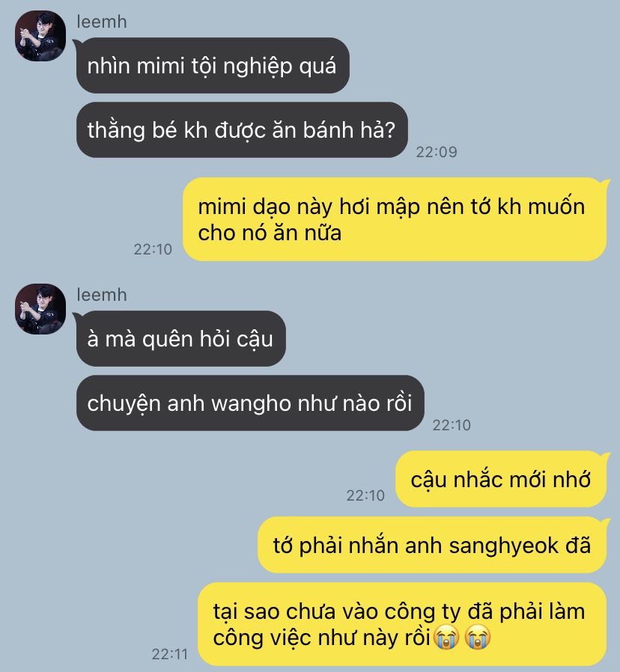The height and width of the screenshot is (672, 620).
Task: Tap 22:10 timestamp beside mimi reply
Action: [153, 249]
